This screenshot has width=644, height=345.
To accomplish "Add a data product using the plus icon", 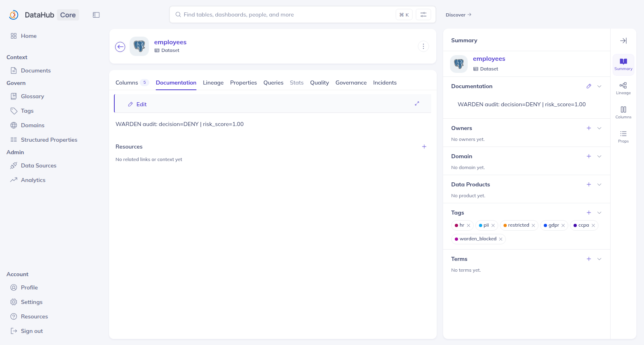I will (589, 184).
